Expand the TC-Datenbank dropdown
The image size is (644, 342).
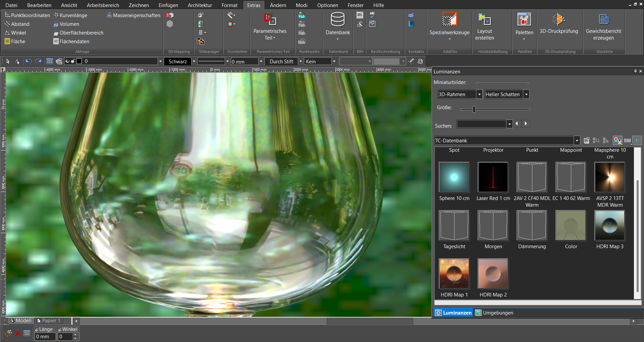click(x=577, y=141)
